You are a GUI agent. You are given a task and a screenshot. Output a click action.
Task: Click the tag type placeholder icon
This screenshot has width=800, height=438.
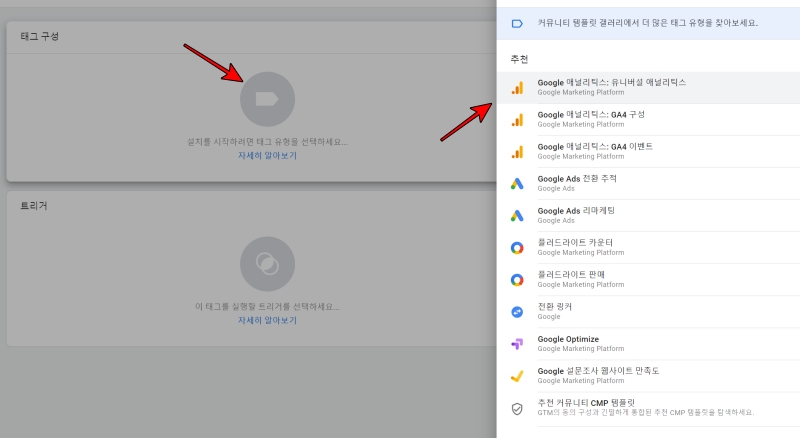[267, 99]
